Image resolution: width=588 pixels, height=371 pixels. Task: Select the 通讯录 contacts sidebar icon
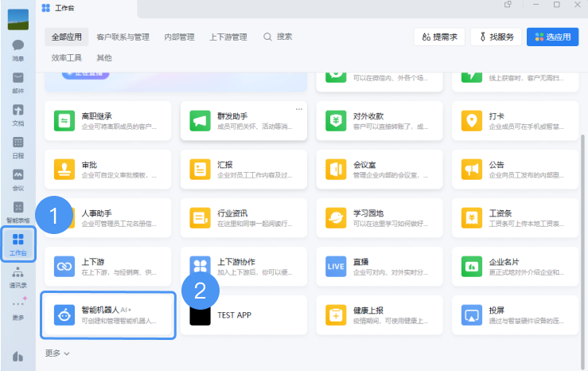point(18,276)
